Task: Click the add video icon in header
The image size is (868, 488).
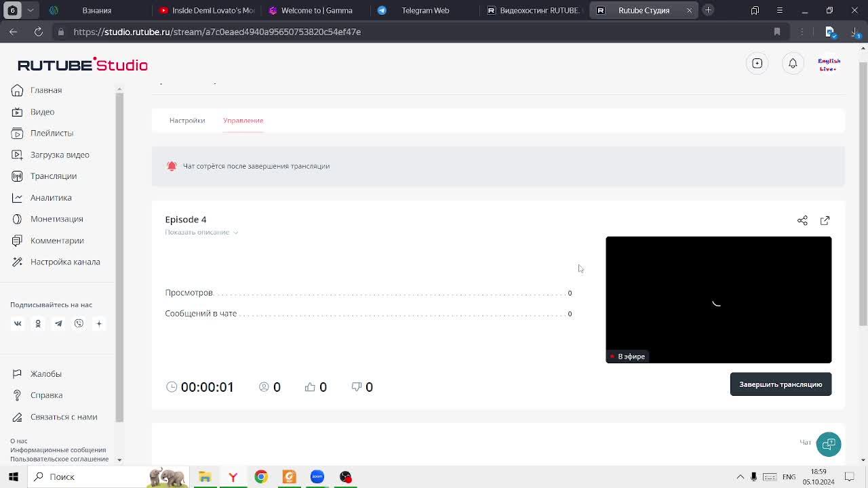Action: [757, 63]
